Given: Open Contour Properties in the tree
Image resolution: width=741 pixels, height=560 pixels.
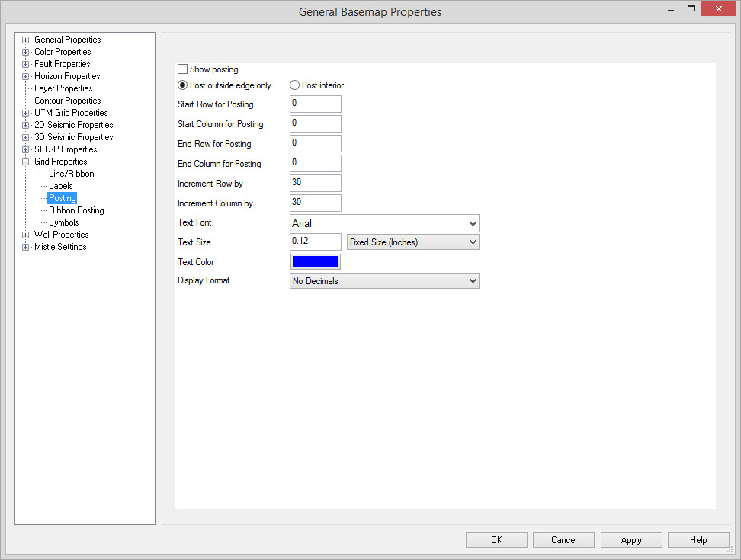Looking at the screenshot, I should [67, 101].
